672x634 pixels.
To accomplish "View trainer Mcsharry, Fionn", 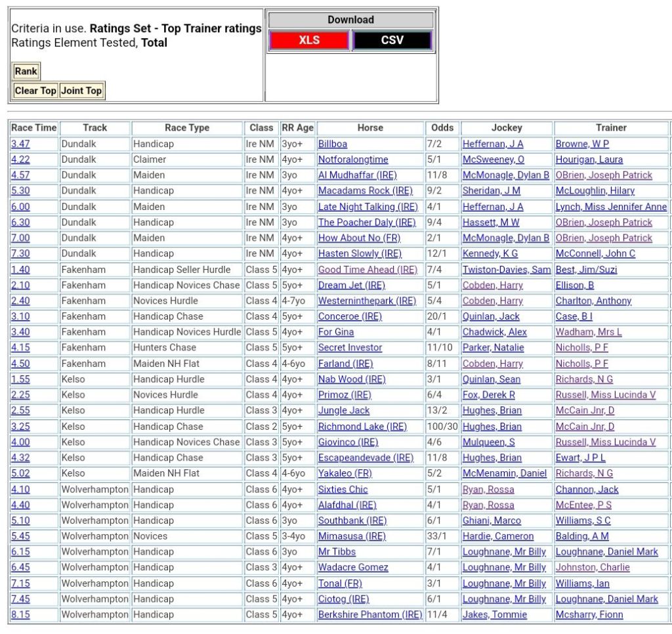I will 589,615.
